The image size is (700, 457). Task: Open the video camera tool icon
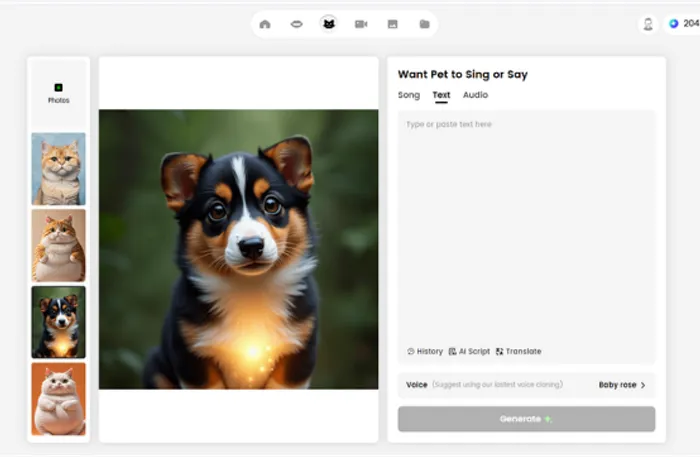pyautogui.click(x=361, y=24)
